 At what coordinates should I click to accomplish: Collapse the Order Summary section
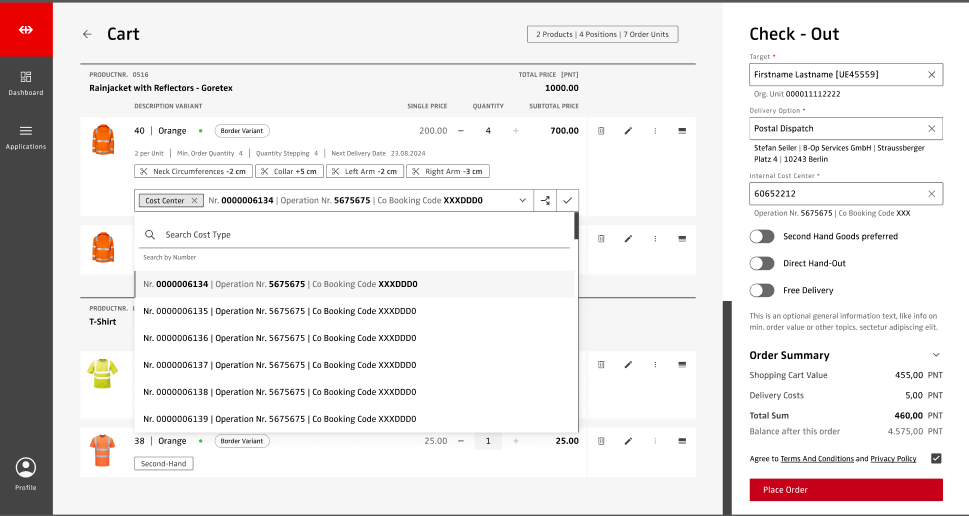(936, 355)
